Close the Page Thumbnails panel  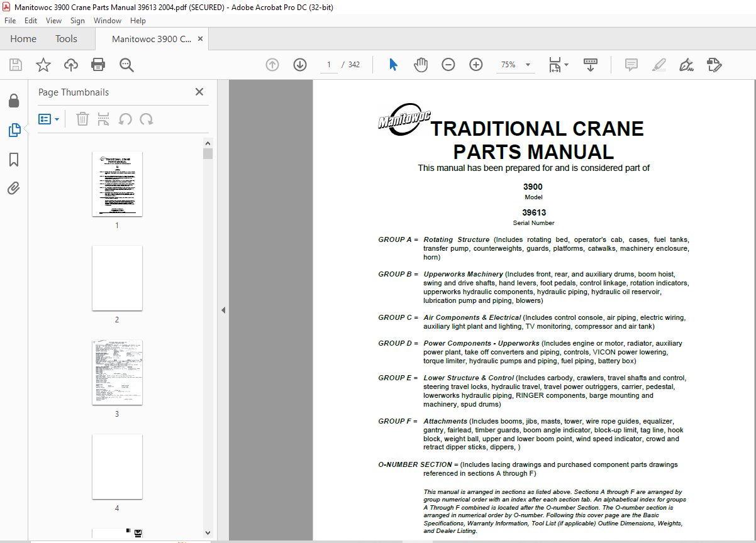pyautogui.click(x=199, y=92)
